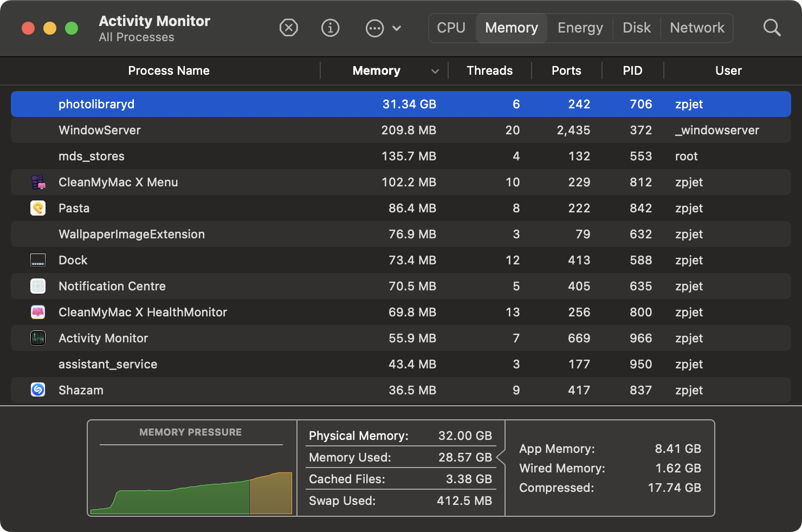This screenshot has width=802, height=532.
Task: Sort by Process Name column header
Action: tap(169, 71)
